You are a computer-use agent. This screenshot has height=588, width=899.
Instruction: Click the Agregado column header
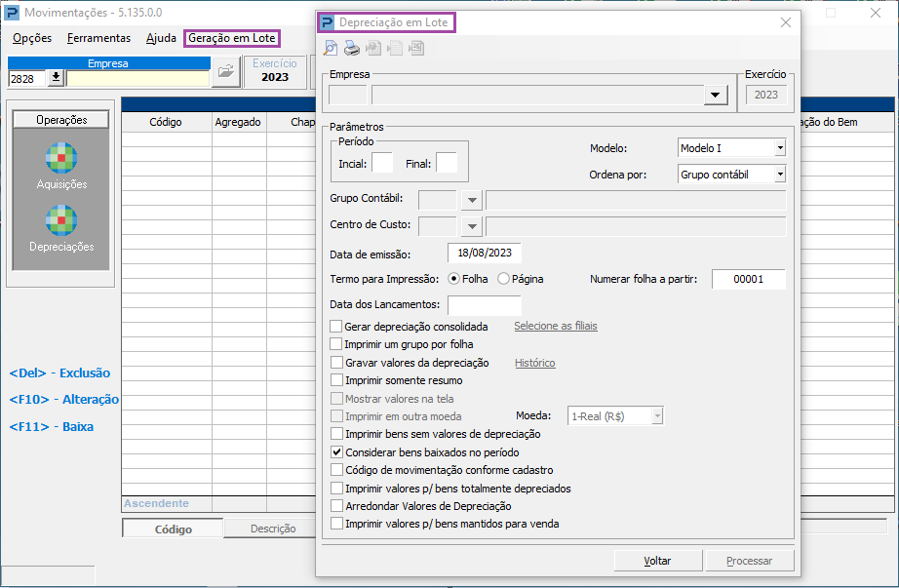click(238, 122)
